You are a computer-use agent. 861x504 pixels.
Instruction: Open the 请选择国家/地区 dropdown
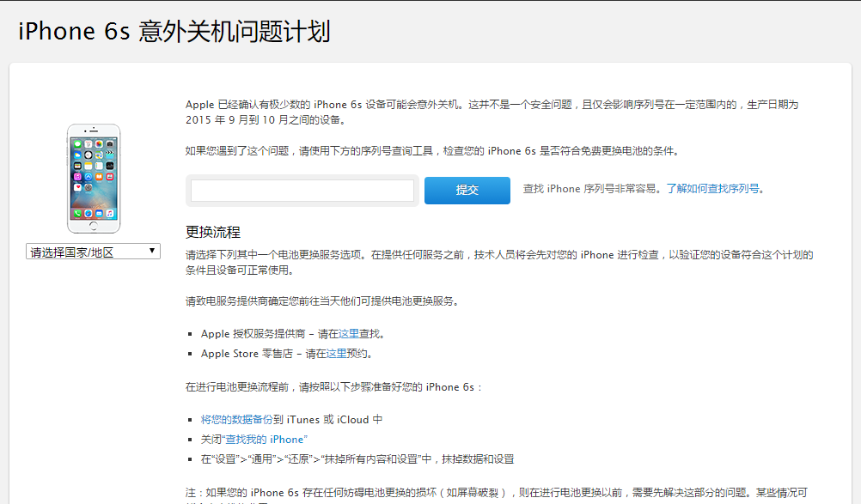93,252
